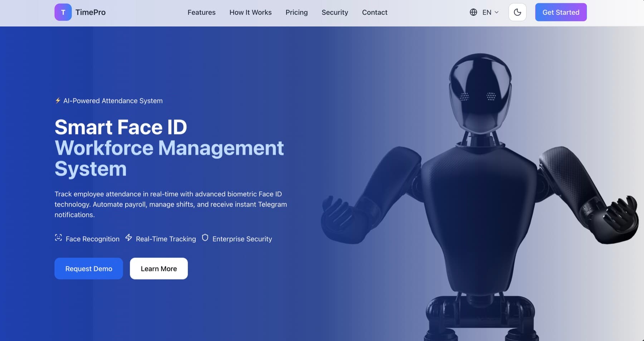
Task: Click the 'Workforce Management' heading line
Action: [169, 148]
